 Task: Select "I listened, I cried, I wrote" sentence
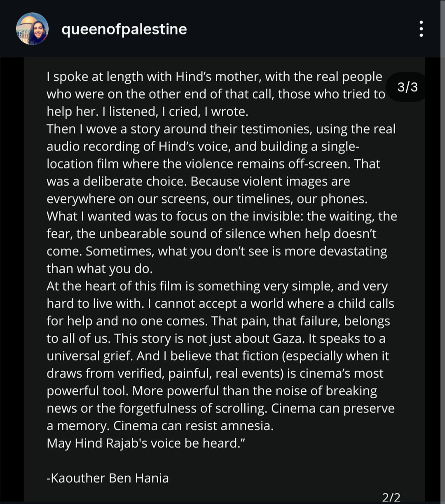coord(172,112)
